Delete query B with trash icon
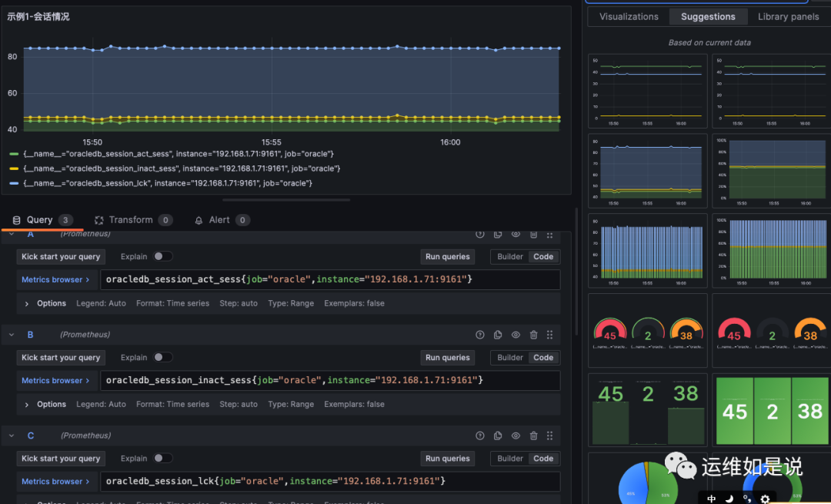This screenshot has width=831, height=504. [533, 335]
